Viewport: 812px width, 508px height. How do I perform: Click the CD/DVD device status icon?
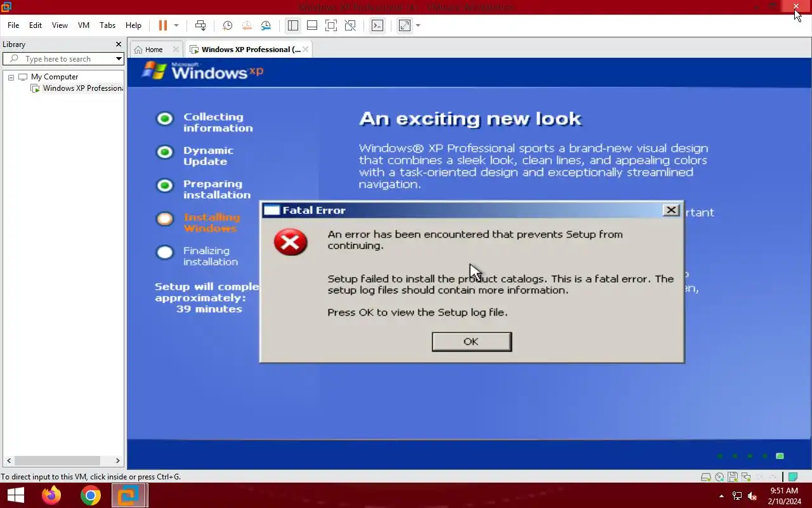point(719,477)
